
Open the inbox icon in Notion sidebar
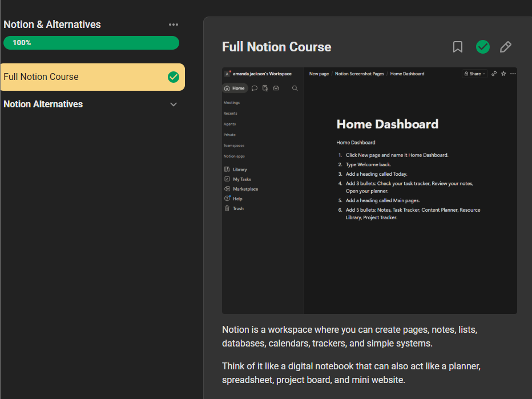[x=276, y=88]
